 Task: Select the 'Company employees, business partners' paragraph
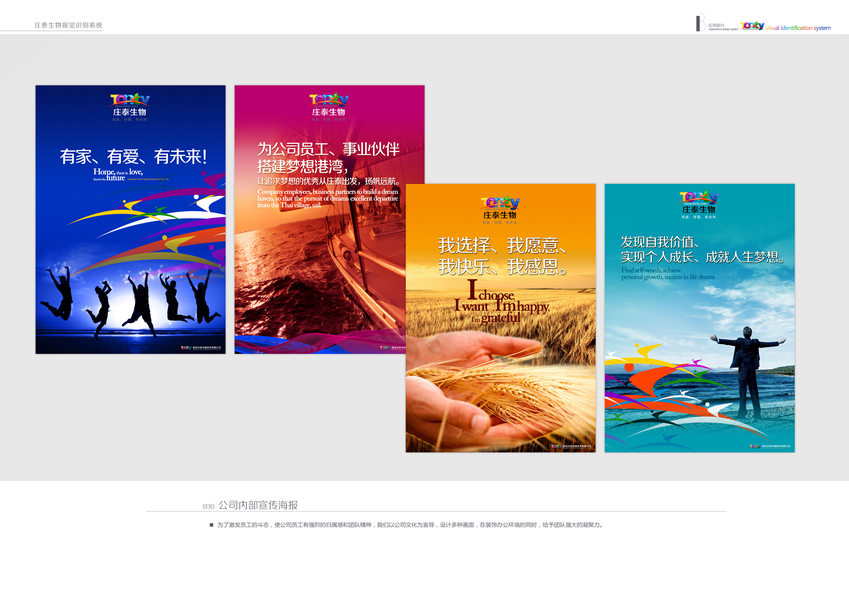pos(328,198)
